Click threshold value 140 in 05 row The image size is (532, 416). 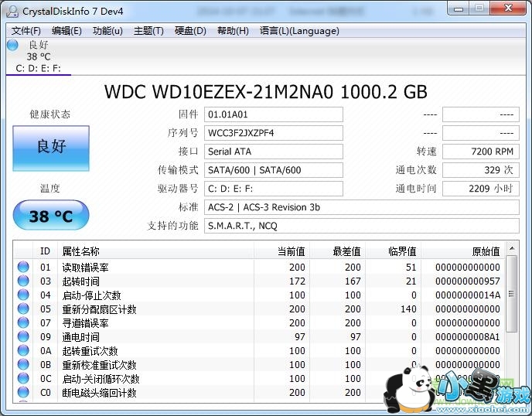pos(408,309)
